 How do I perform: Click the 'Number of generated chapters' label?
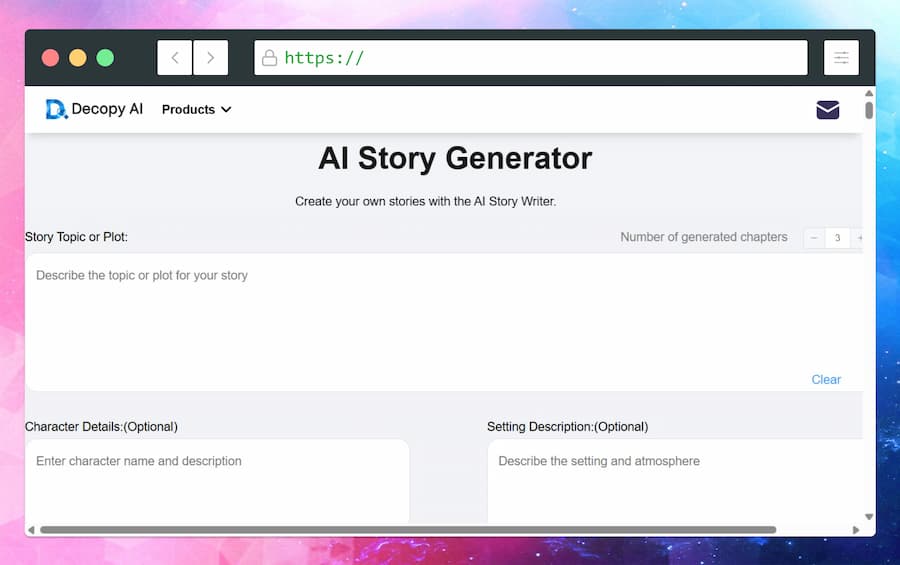(704, 237)
